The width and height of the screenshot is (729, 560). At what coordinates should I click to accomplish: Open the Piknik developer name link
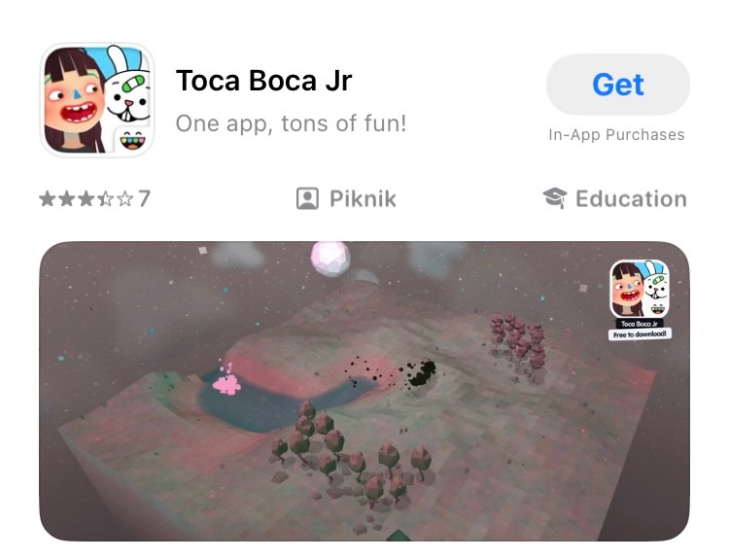click(x=363, y=199)
